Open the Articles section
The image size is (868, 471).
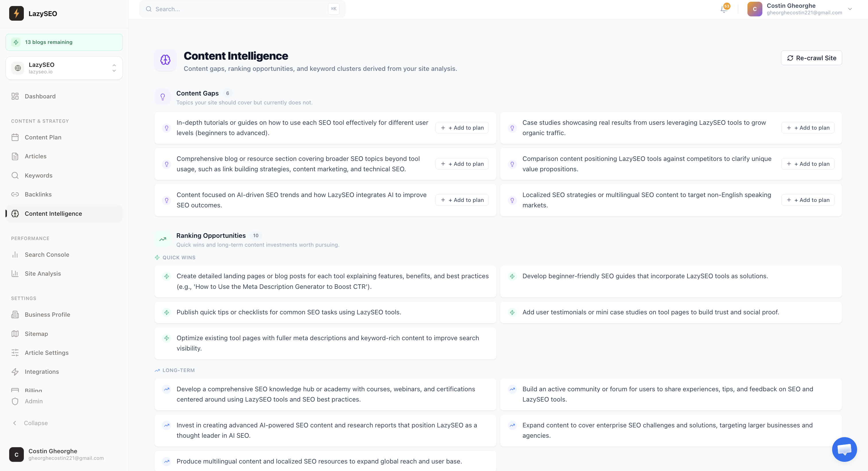click(64, 156)
